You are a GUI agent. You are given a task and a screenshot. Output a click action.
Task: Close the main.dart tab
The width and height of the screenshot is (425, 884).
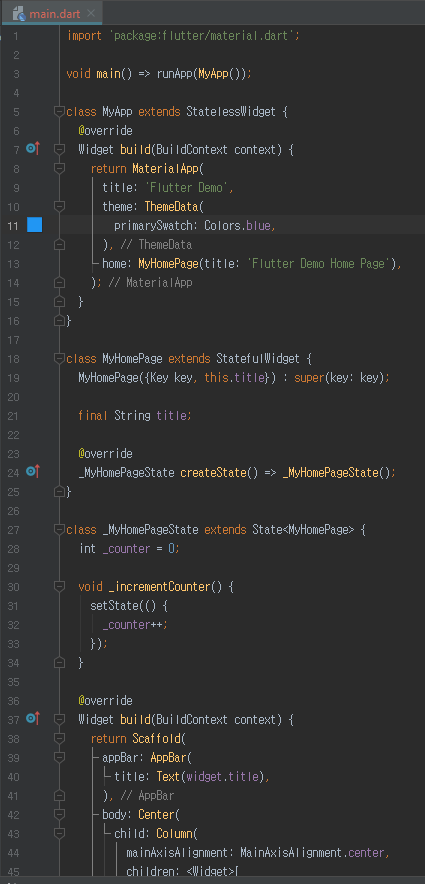point(91,13)
